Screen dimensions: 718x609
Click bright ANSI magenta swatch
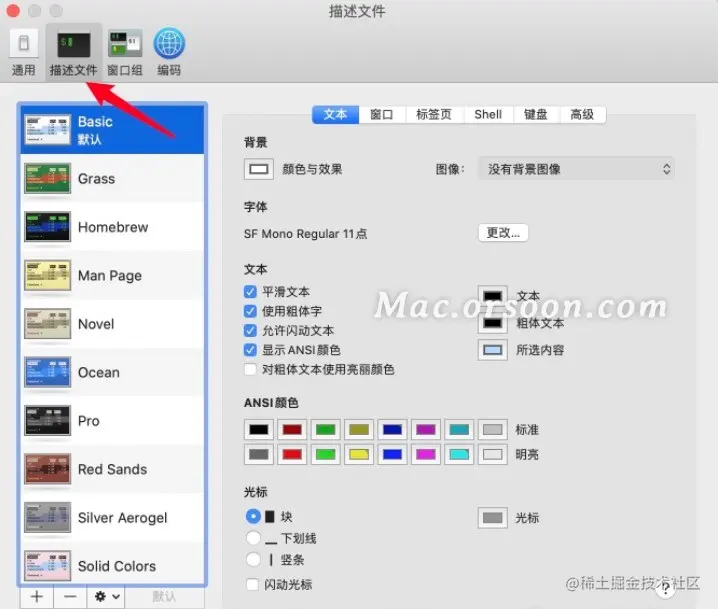pos(426,455)
